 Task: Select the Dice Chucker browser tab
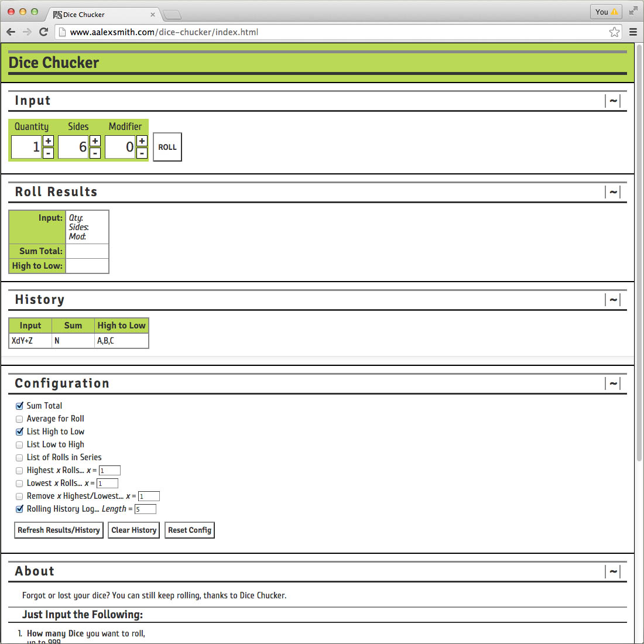(102, 15)
